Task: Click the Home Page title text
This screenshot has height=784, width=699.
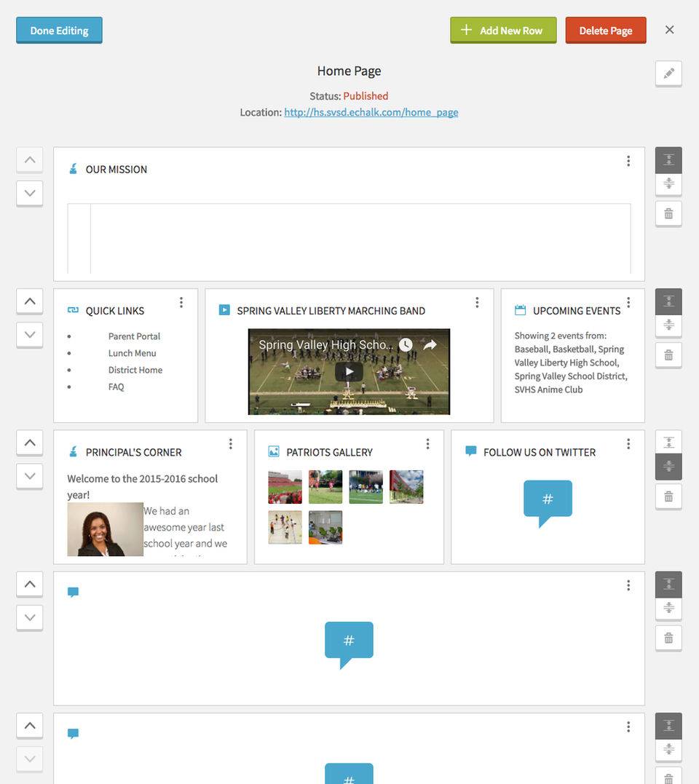Action: [x=349, y=71]
